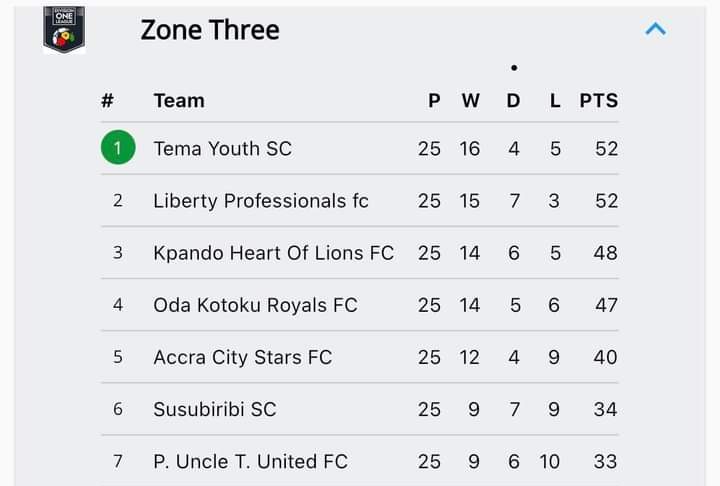This screenshot has width=720, height=486.
Task: Click Tema Youth SC's 52 points value
Action: click(607, 149)
